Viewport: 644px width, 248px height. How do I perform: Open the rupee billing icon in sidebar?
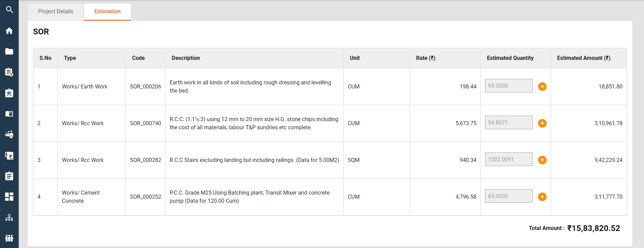pos(9,155)
